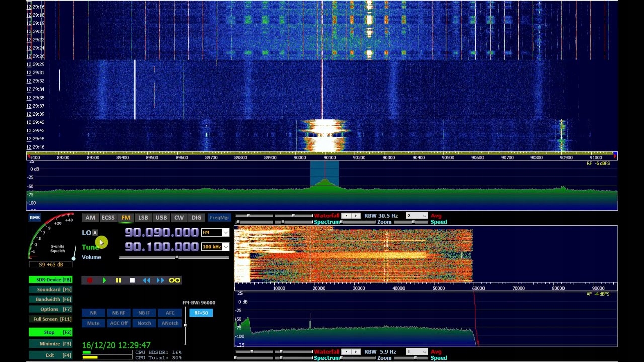Click the RF -5 dBFS level label
Screen dimensions: 644x362
click(x=598, y=163)
